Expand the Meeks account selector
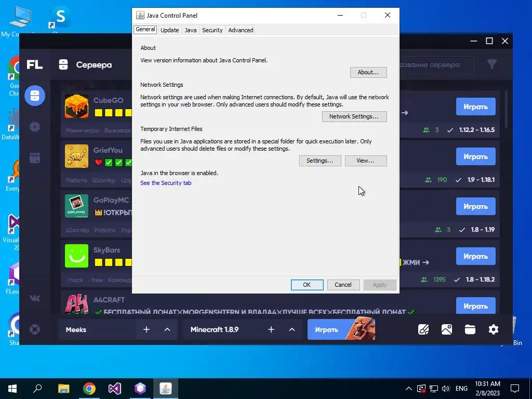The image size is (532, 399). 167,329
